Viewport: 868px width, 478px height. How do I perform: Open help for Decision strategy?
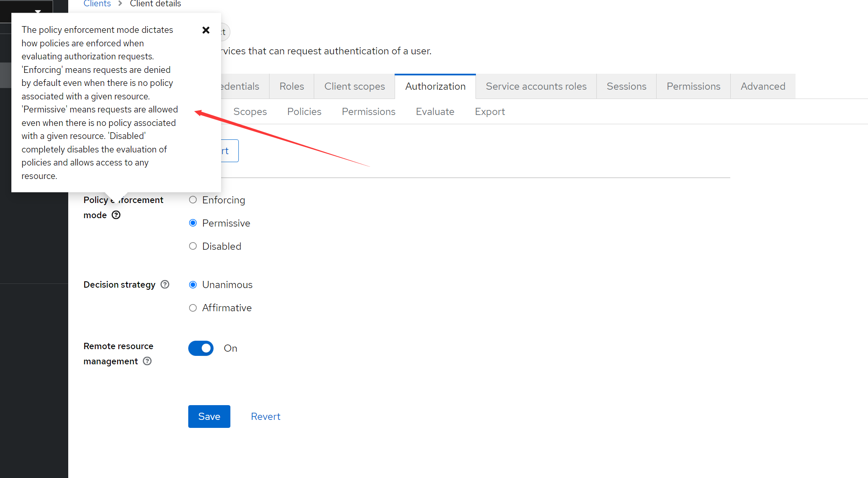165,284
